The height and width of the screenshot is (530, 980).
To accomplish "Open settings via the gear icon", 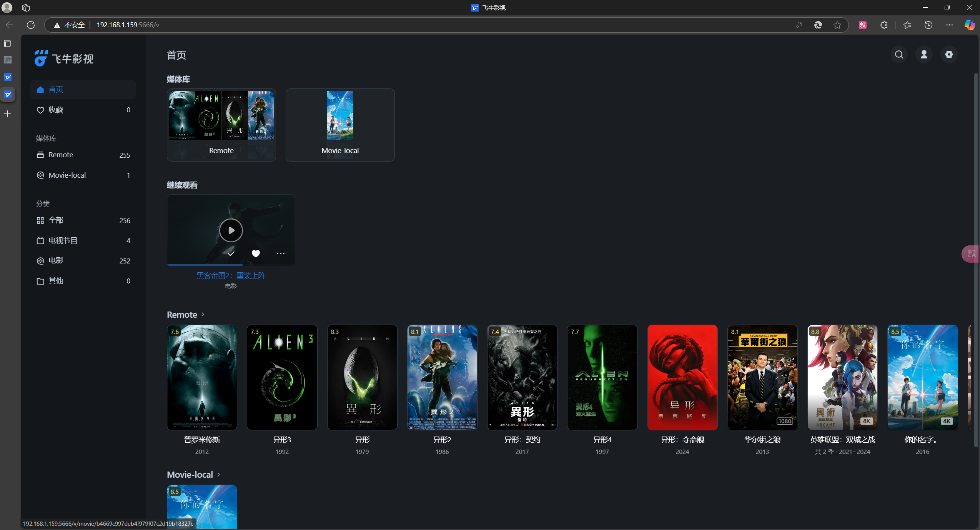I will click(949, 55).
